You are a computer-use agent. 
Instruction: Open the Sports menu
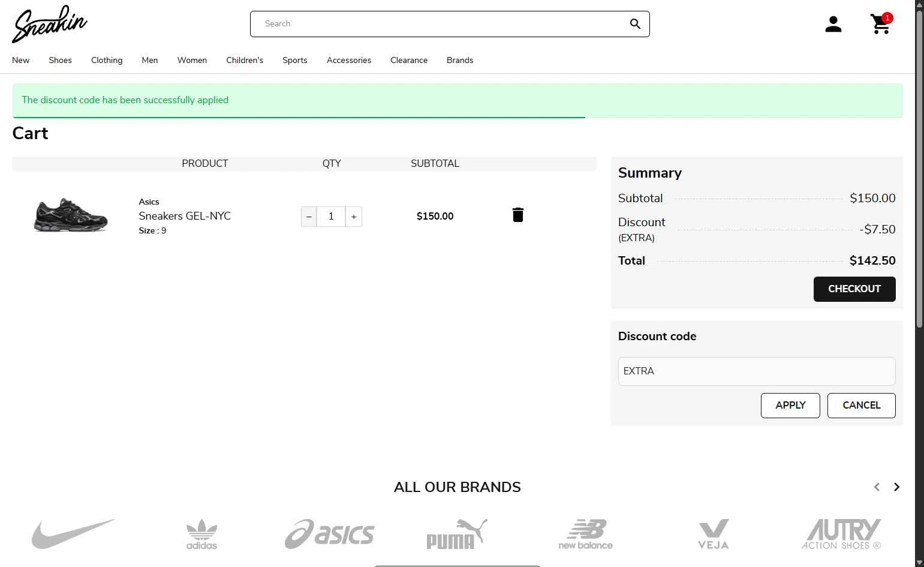pyautogui.click(x=295, y=60)
